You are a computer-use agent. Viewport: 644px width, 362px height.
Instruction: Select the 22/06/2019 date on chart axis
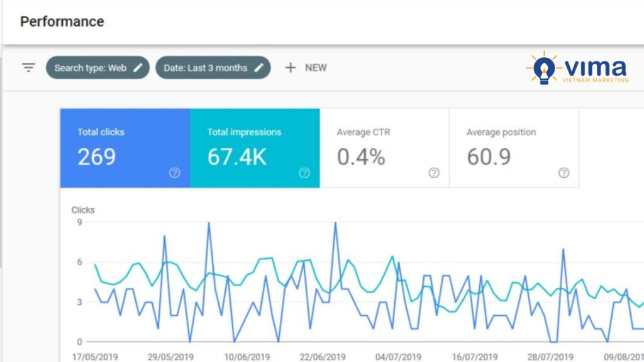[x=323, y=357]
